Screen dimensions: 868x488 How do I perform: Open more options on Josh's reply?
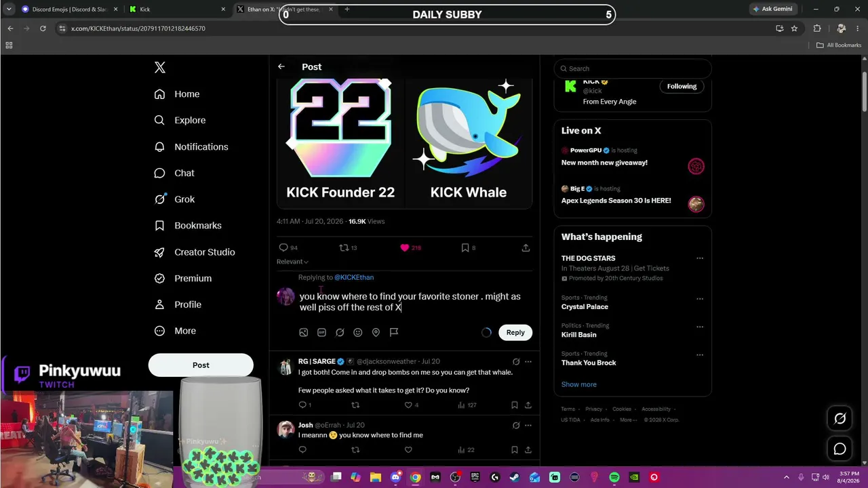point(528,426)
